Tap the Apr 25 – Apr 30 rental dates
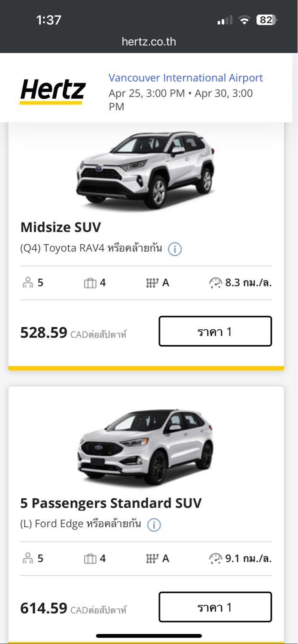The height and width of the screenshot is (644, 298). click(x=180, y=100)
